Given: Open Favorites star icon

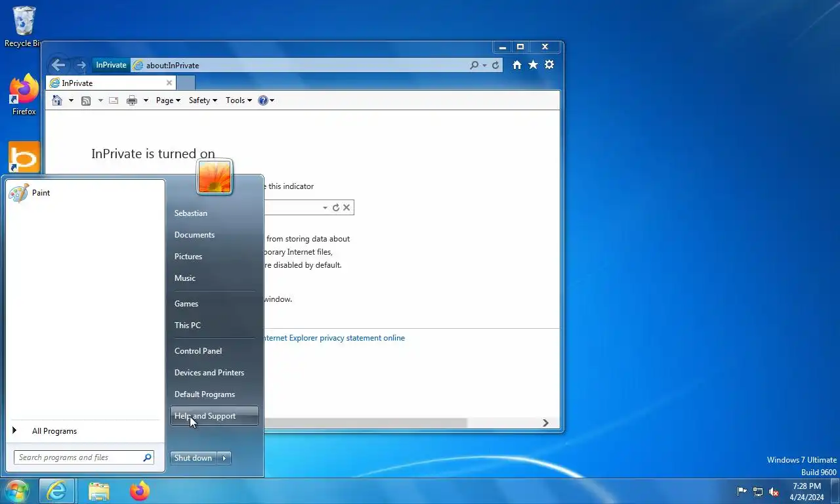Looking at the screenshot, I should pos(533,65).
